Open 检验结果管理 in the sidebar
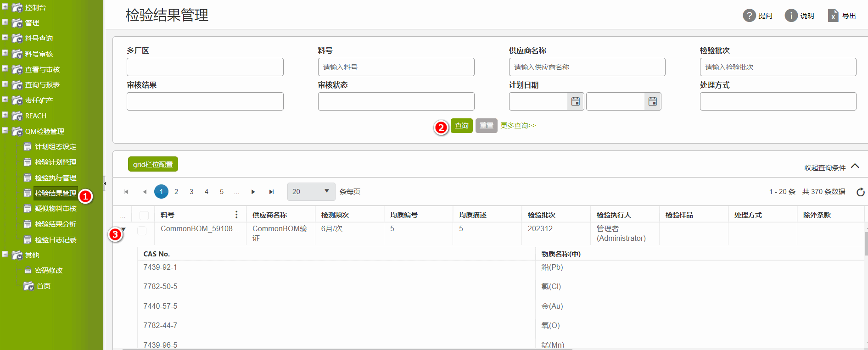The width and height of the screenshot is (868, 350). pos(56,193)
